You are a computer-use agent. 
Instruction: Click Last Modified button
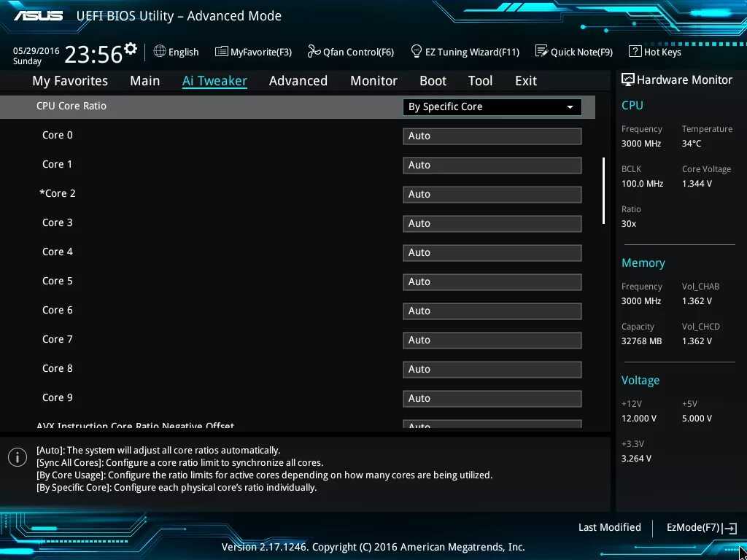[x=609, y=527]
